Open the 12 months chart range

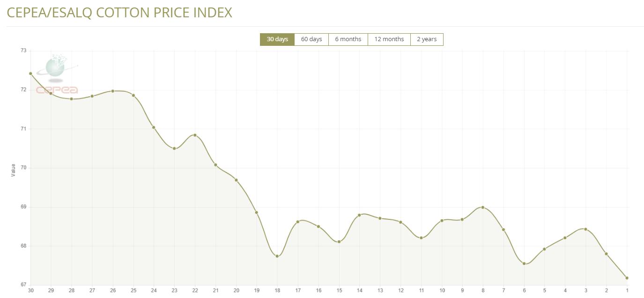[389, 39]
